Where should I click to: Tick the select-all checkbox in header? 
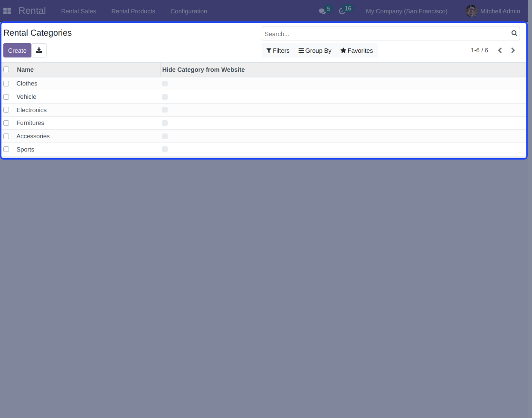coord(6,69)
